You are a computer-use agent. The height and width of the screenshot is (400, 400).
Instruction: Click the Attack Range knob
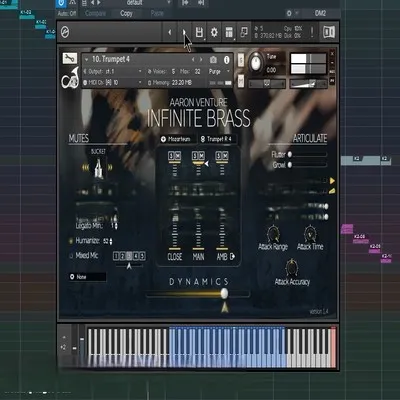point(273,234)
